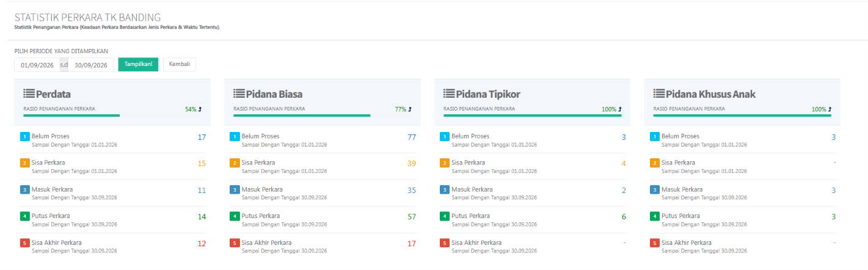Click the Pidana Khusus Anak card heading
Image resolution: width=868 pixels, height=270 pixels.
710,94
